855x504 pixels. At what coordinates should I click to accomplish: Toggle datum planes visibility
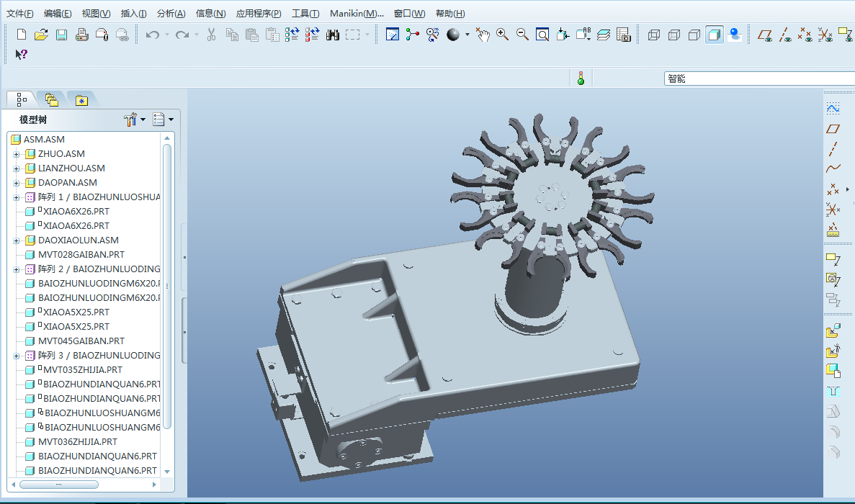pyautogui.click(x=766, y=35)
